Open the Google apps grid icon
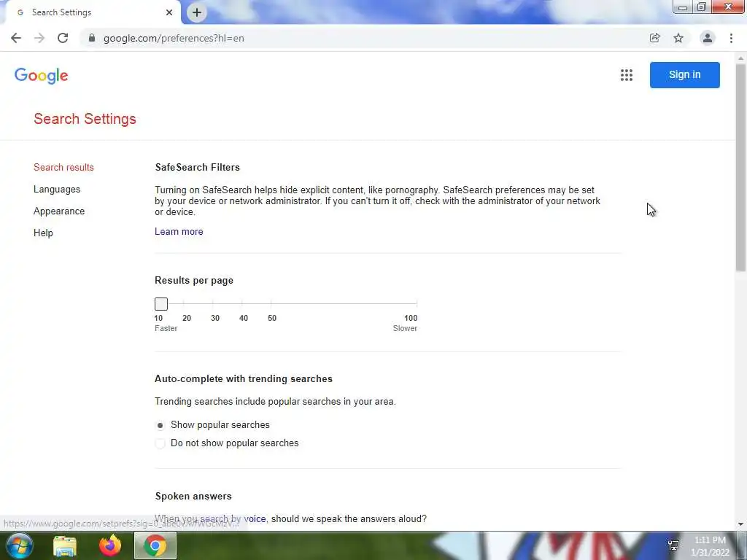This screenshot has width=747, height=560. pyautogui.click(x=627, y=75)
